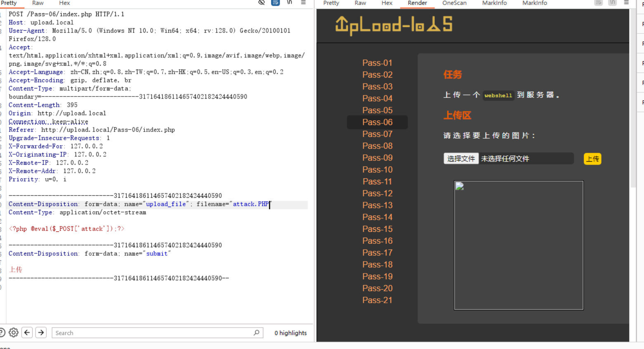This screenshot has height=349, width=644.
Task: Open the OneScan response tab
Action: coord(454,3)
